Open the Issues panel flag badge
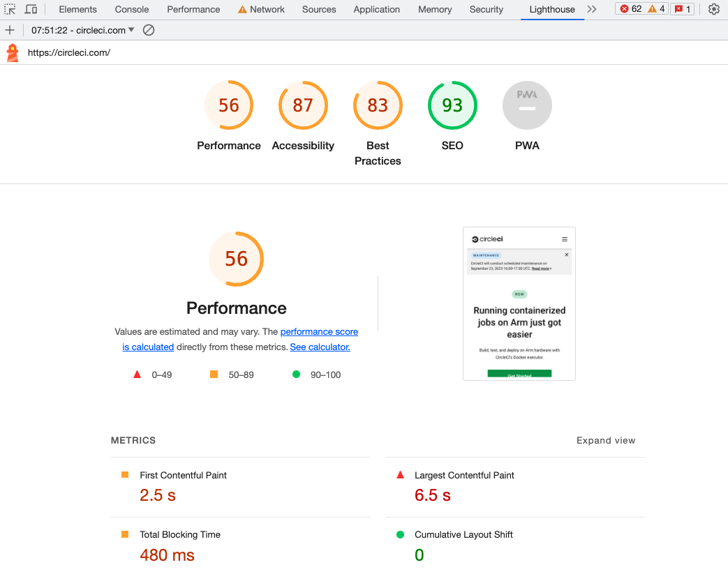728x574 pixels. 682,9
